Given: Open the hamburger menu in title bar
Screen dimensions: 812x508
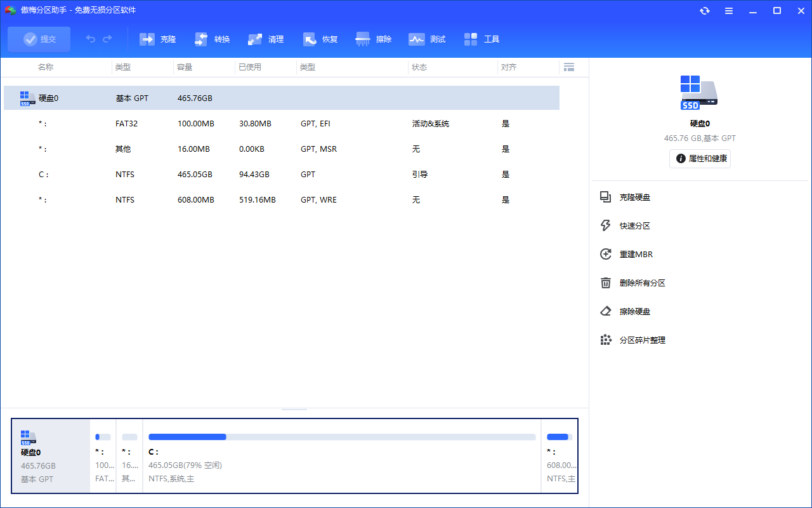Looking at the screenshot, I should [x=729, y=11].
